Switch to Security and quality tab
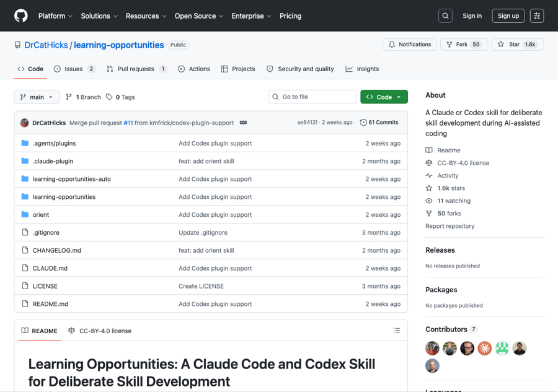 tap(300, 69)
